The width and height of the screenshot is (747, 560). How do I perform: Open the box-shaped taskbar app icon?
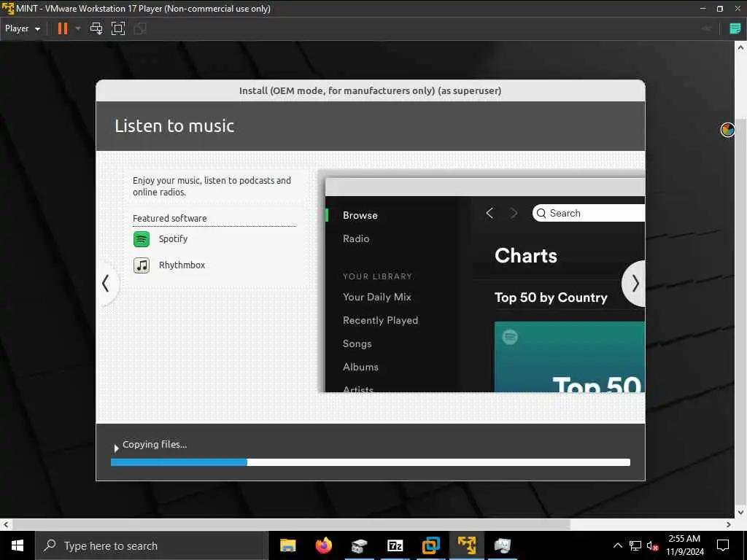(x=359, y=545)
